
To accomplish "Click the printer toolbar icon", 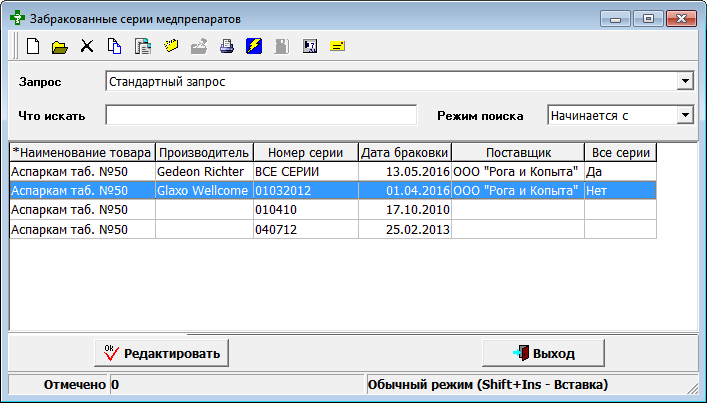I will [x=226, y=46].
